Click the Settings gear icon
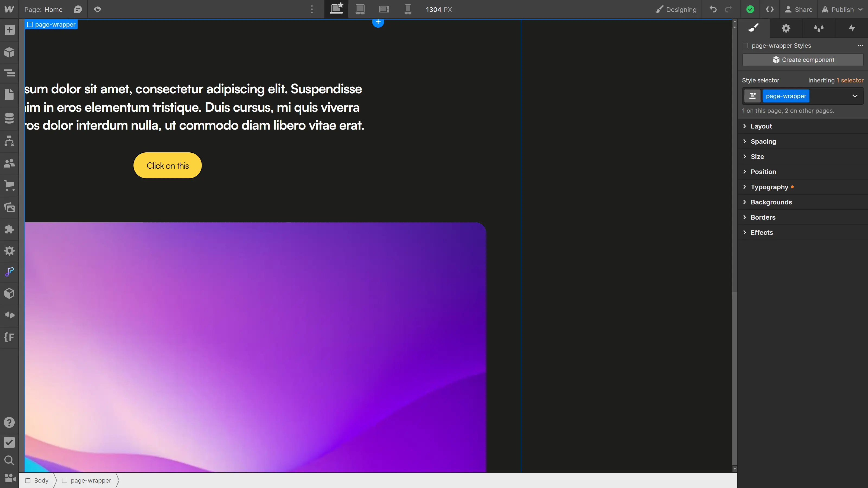The image size is (868, 488). pyautogui.click(x=786, y=28)
